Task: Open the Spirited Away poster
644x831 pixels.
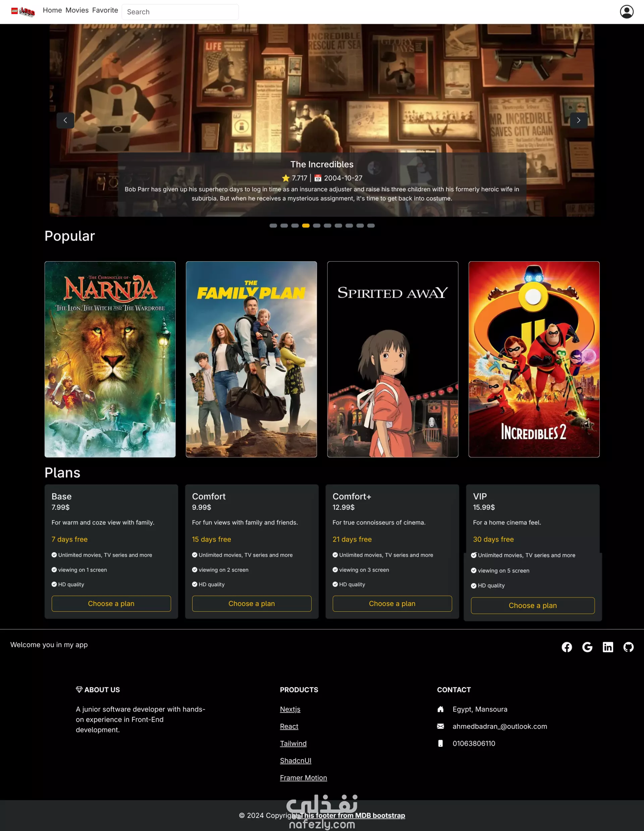Action: (x=392, y=359)
